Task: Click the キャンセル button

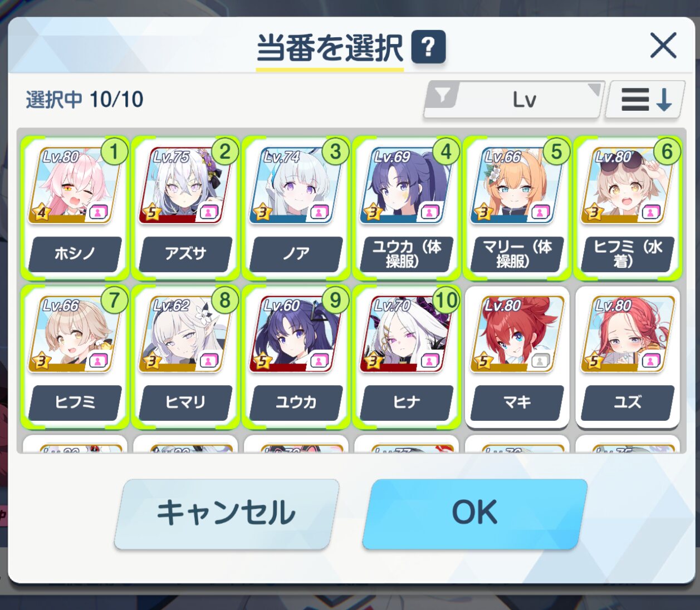Action: [227, 514]
